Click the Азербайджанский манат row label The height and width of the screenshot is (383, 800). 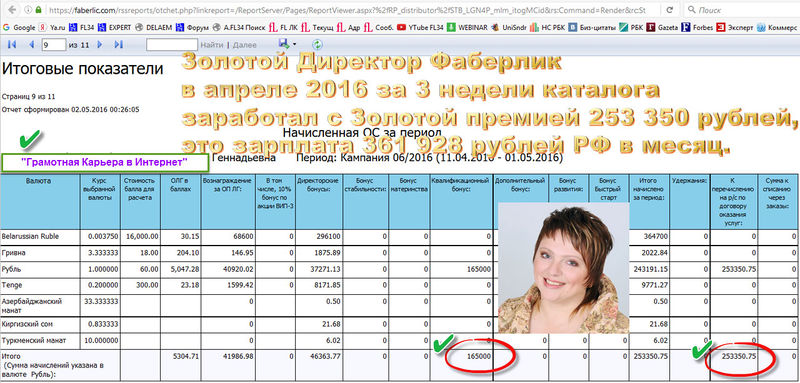(31, 305)
